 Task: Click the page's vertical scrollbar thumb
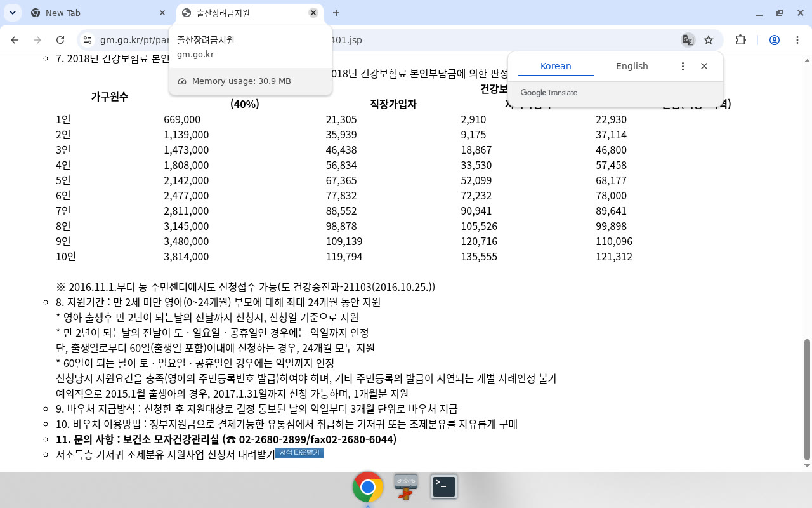(x=807, y=399)
